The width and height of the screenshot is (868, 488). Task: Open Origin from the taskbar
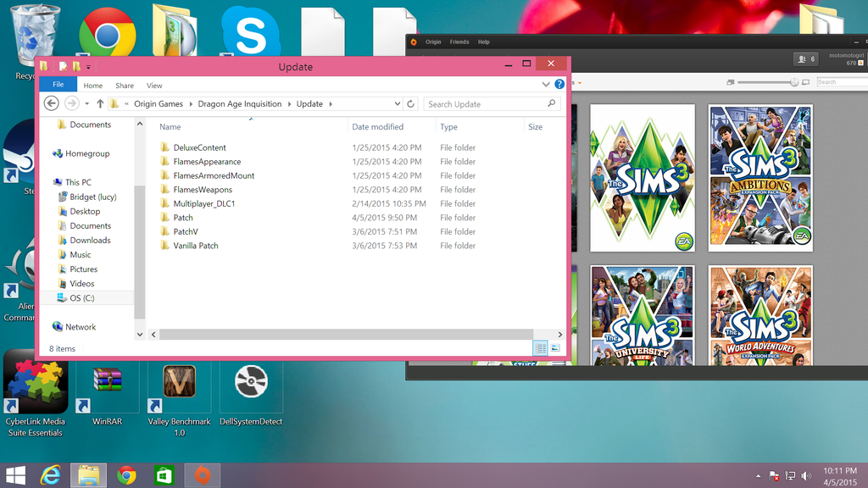coord(201,474)
